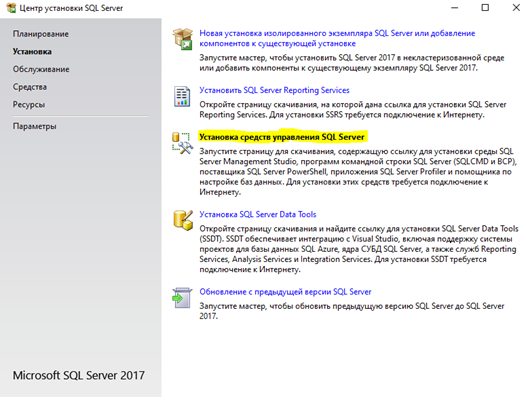This screenshot has width=532, height=397.
Task: Open Параметры section
Action: [35, 126]
